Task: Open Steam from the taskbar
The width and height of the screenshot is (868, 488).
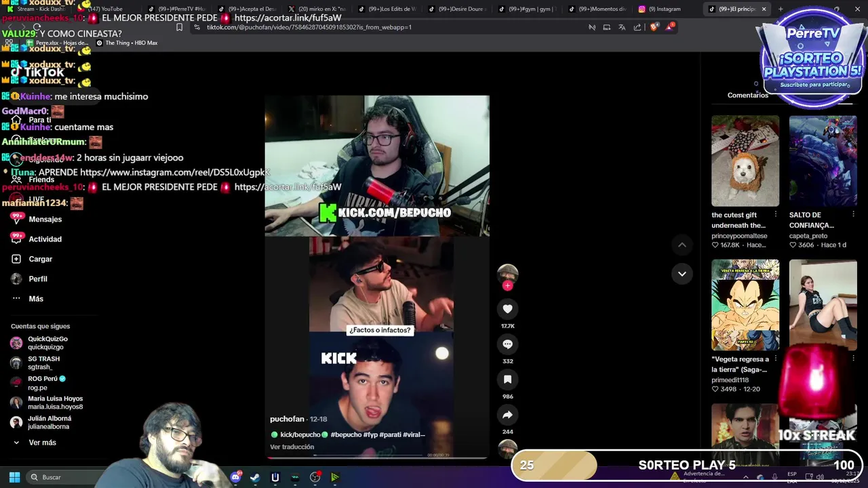Action: 255,477
